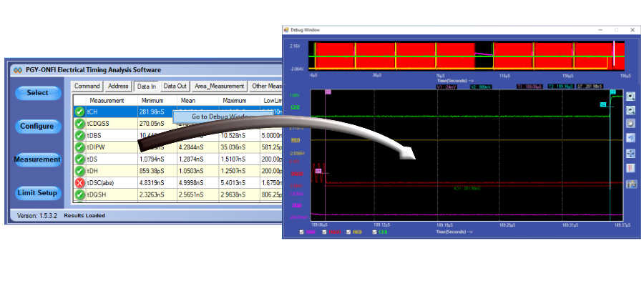Switch to the Data Out tab
The image size is (644, 286).
[x=175, y=87]
